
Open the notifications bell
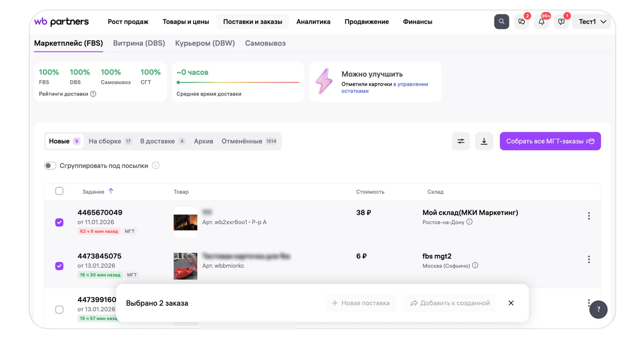[x=541, y=22]
